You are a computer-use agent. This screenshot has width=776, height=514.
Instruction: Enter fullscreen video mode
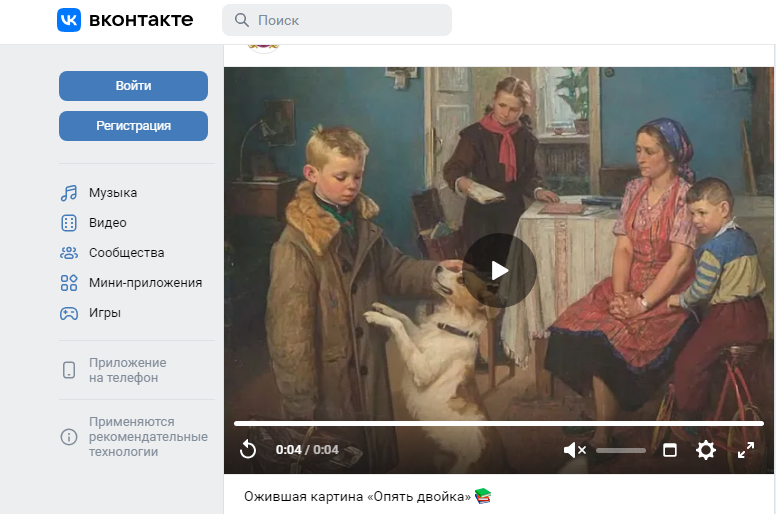click(x=746, y=450)
